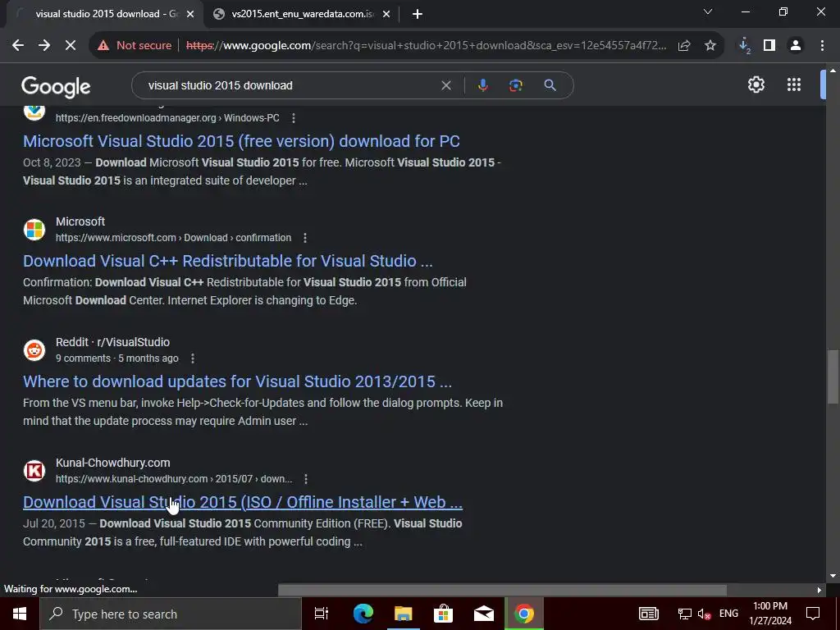The height and width of the screenshot is (630, 840).
Task: Open the Not secure site warning
Action: coord(135,46)
